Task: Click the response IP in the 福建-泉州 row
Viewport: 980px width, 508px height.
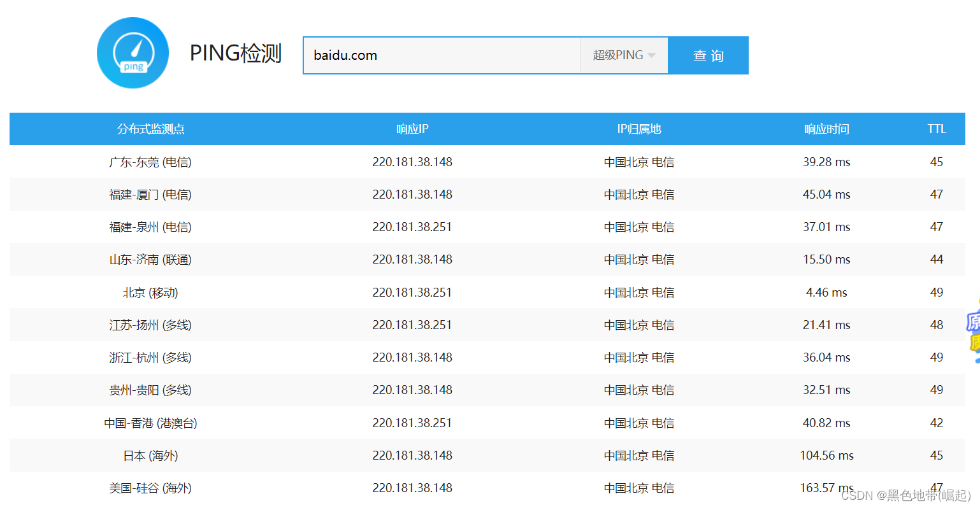Action: [x=412, y=227]
